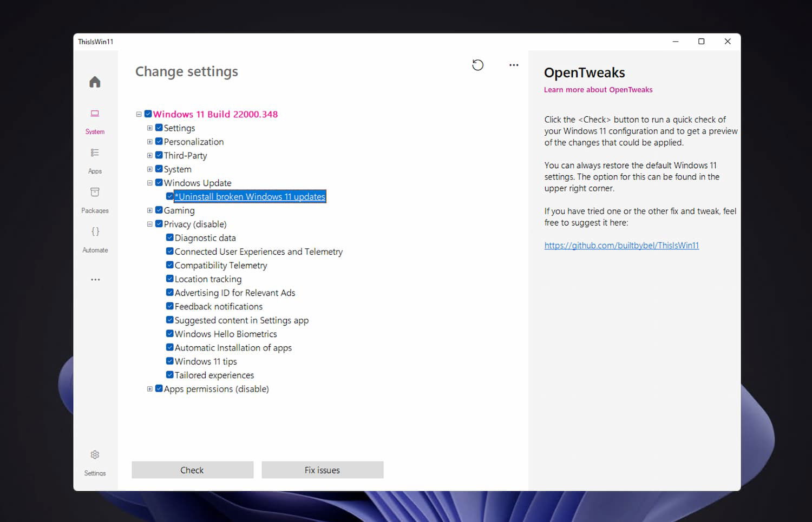This screenshot has width=812, height=522.
Task: Open the github.com/builtbybel/ThisIsWin11 link
Action: tap(621, 246)
